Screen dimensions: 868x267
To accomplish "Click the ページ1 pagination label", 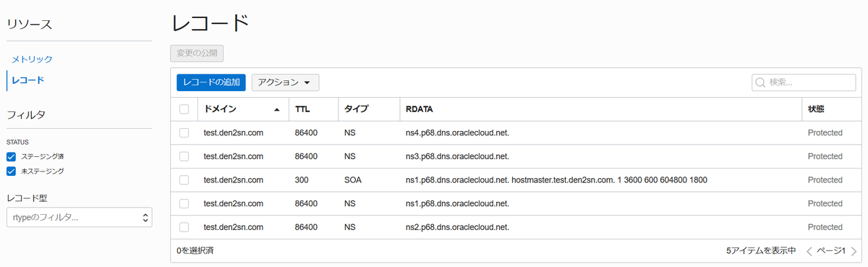I will (831, 251).
